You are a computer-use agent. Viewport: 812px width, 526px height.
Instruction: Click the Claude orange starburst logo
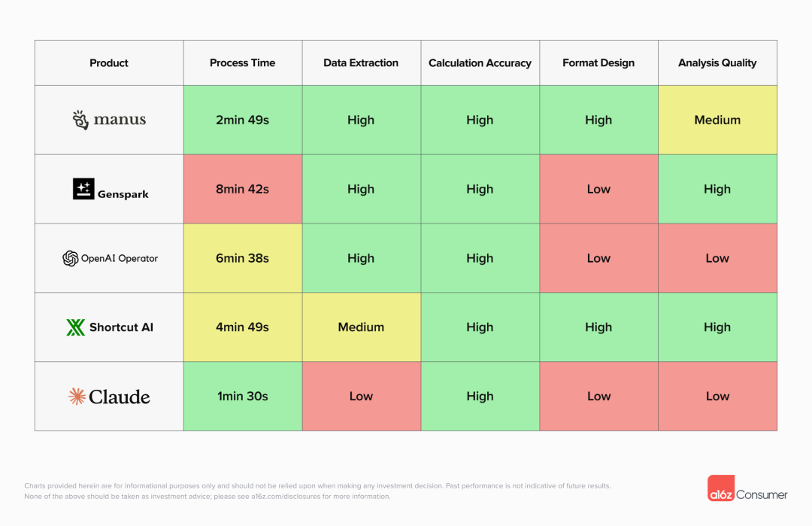[77, 397]
